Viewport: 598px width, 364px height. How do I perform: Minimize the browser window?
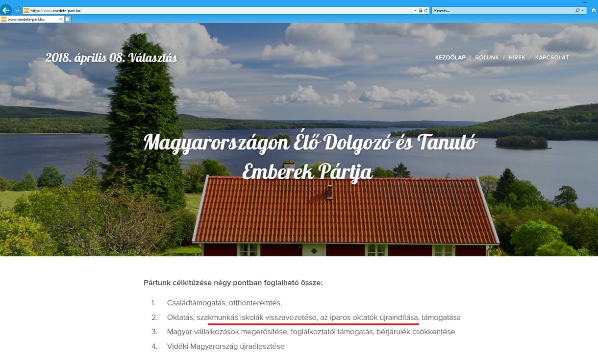tap(585, 2)
